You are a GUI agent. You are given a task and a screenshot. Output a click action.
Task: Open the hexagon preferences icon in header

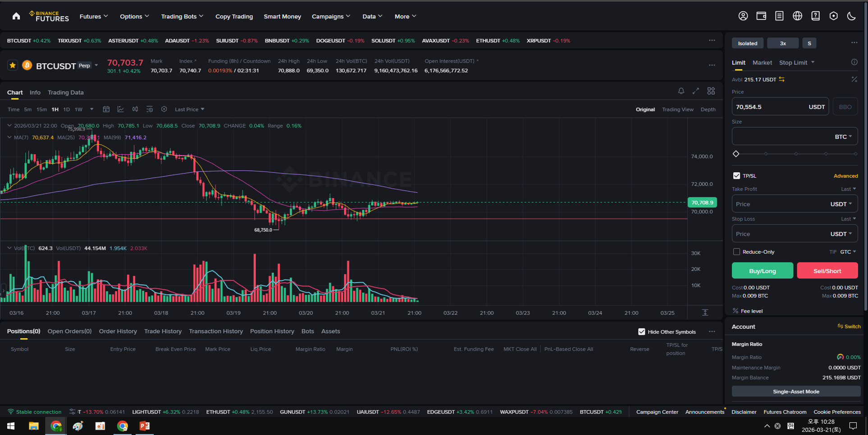pos(833,16)
